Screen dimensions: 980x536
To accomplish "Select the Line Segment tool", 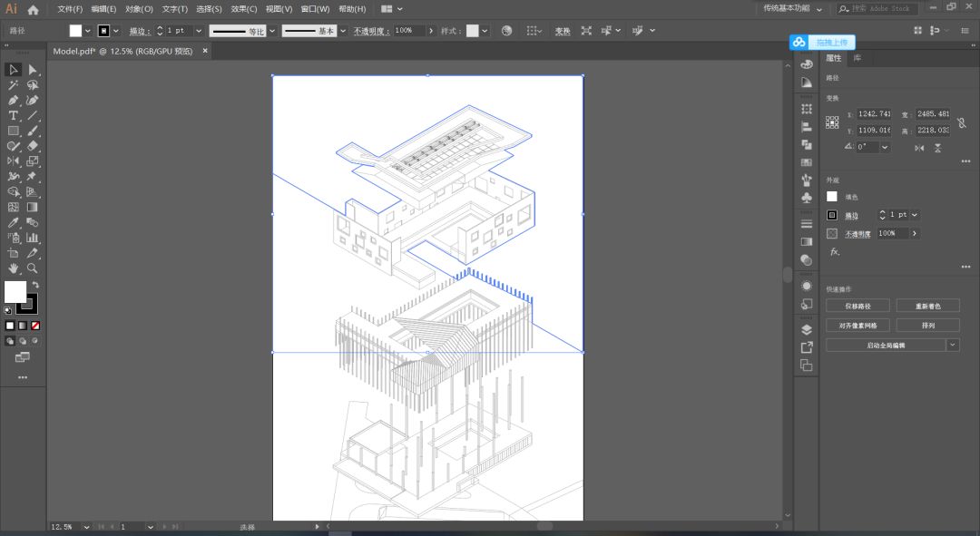I will [33, 115].
